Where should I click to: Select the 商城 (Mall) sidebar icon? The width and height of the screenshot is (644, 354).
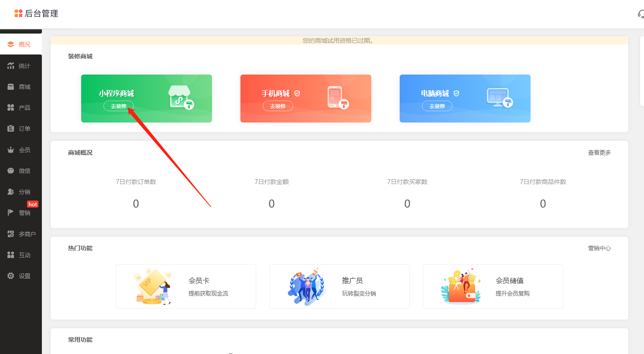coord(21,86)
